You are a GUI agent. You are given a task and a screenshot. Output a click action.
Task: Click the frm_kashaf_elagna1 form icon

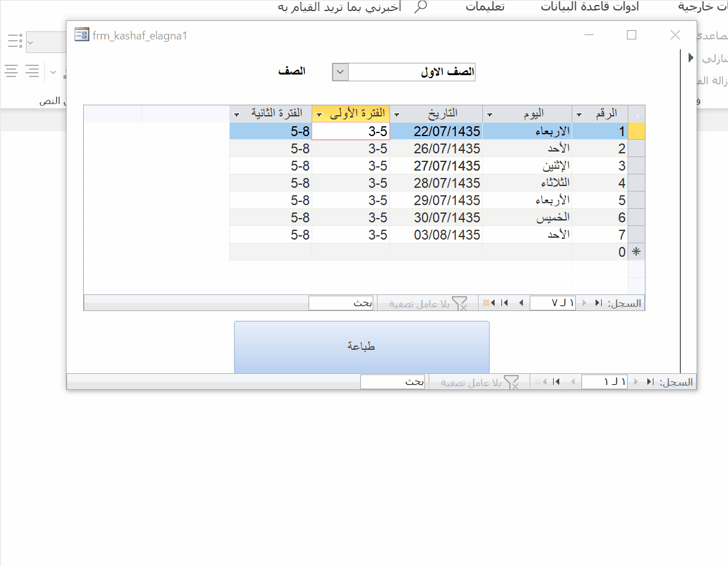82,34
